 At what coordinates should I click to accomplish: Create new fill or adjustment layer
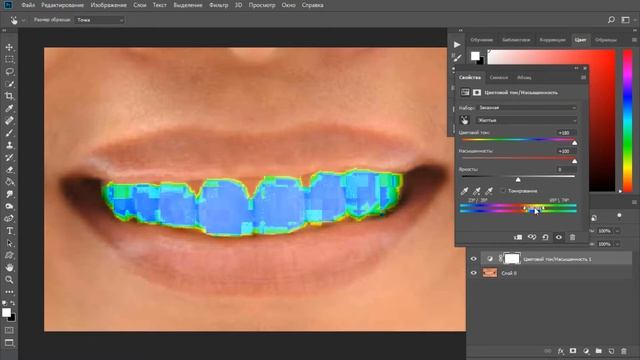[x=586, y=351]
